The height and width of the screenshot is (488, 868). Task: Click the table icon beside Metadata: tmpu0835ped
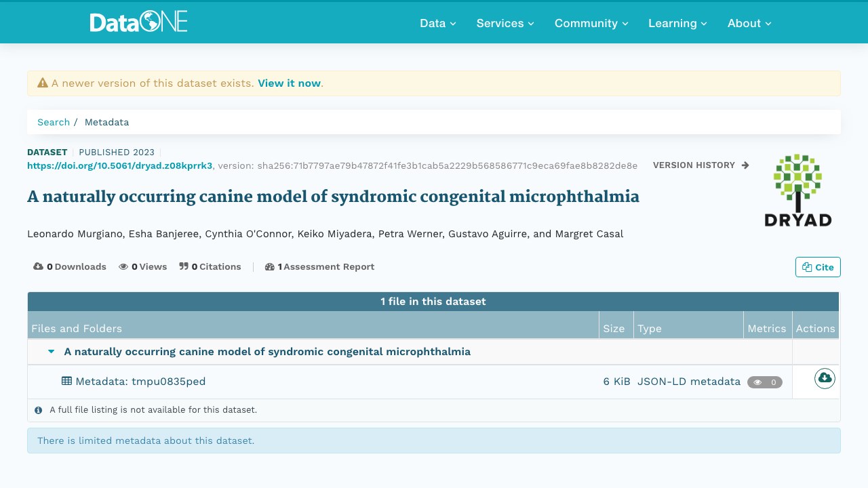click(x=66, y=382)
